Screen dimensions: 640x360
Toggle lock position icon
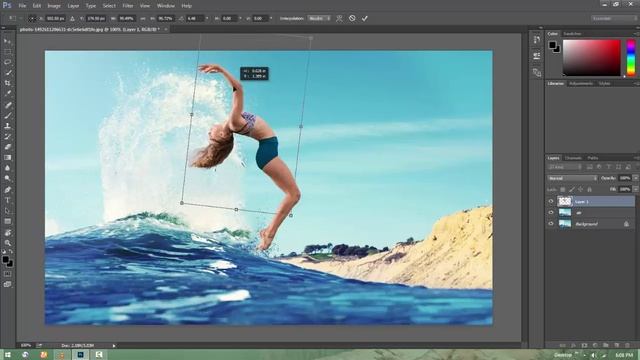pos(580,189)
